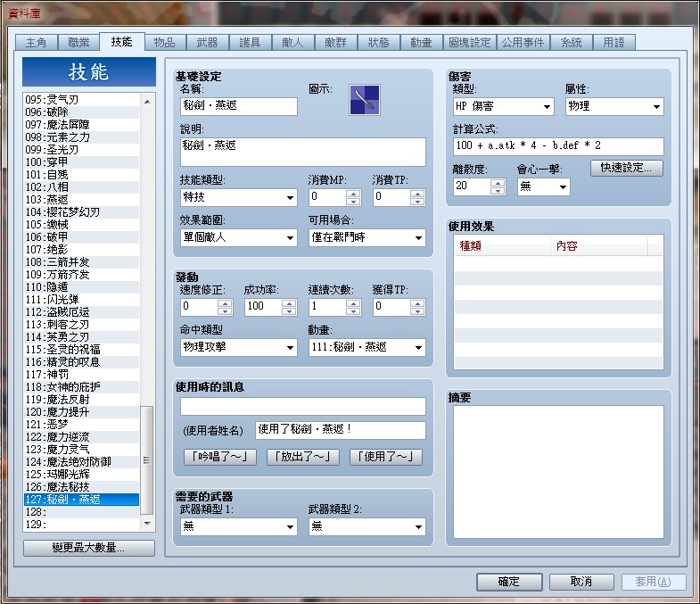
Task: Select skill 108:三箭并发 in the list
Action: (x=81, y=262)
